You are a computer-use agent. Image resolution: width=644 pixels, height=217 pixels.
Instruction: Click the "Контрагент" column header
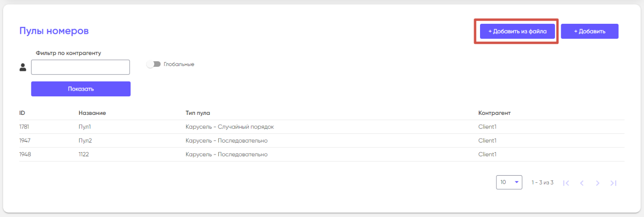click(x=494, y=113)
